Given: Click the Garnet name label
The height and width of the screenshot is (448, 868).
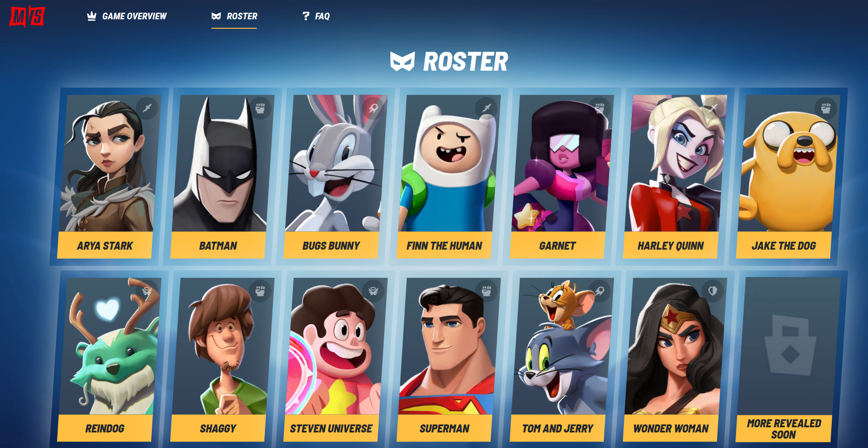Looking at the screenshot, I should (557, 245).
